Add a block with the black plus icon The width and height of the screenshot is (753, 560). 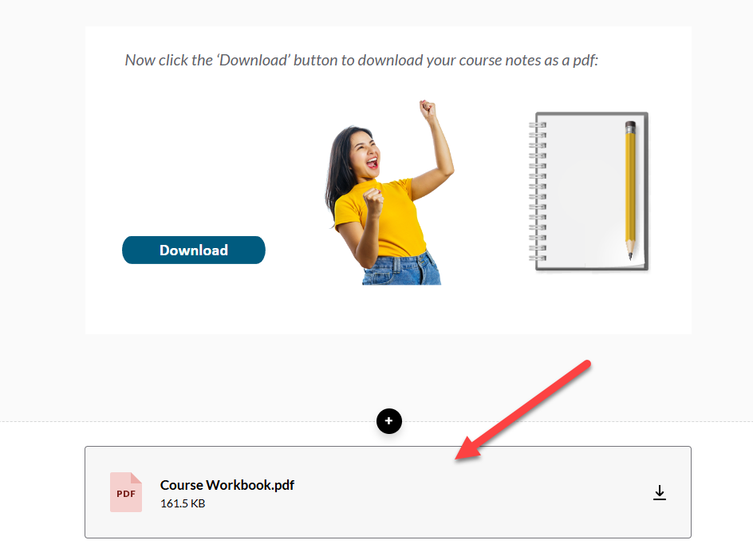(x=388, y=421)
